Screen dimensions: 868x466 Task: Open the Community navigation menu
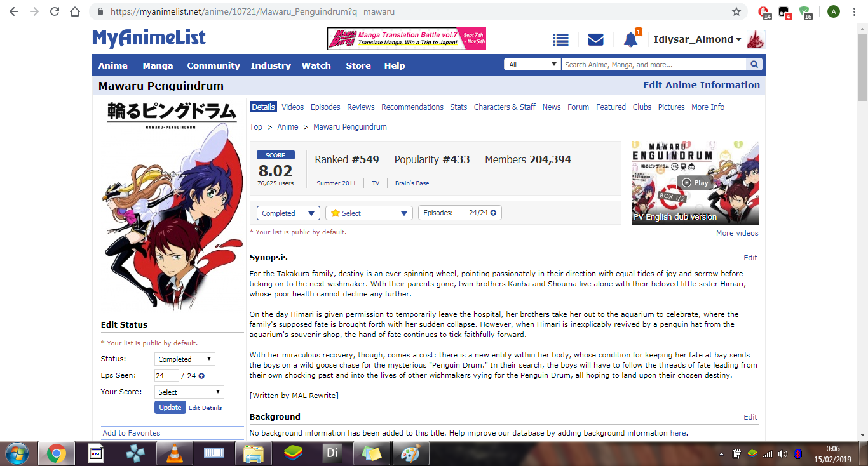point(214,65)
